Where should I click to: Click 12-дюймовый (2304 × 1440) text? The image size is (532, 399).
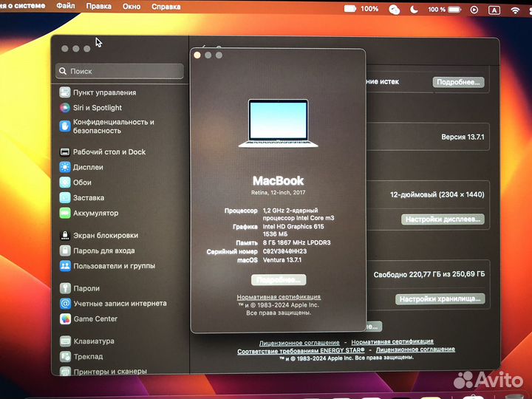[437, 195]
